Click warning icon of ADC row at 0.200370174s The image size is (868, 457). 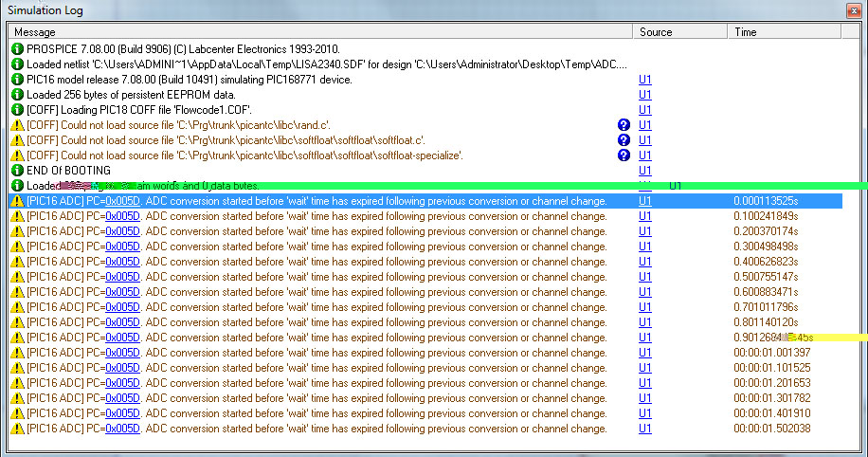17,231
